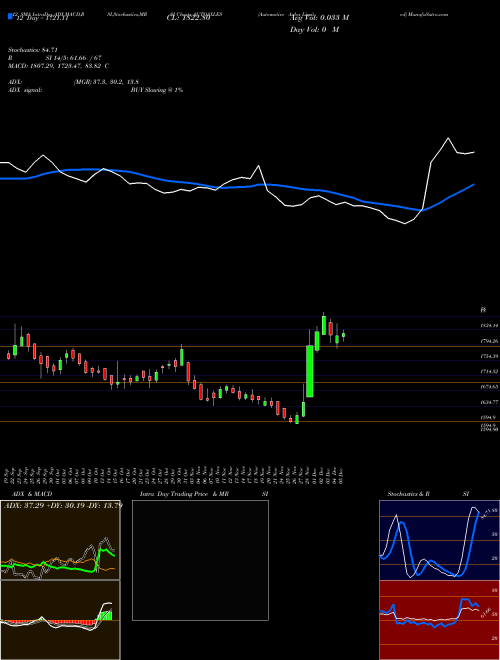Click the 'Intra Day Trading Price & MR' title
Screen dimensions: 500x660
coord(185,494)
